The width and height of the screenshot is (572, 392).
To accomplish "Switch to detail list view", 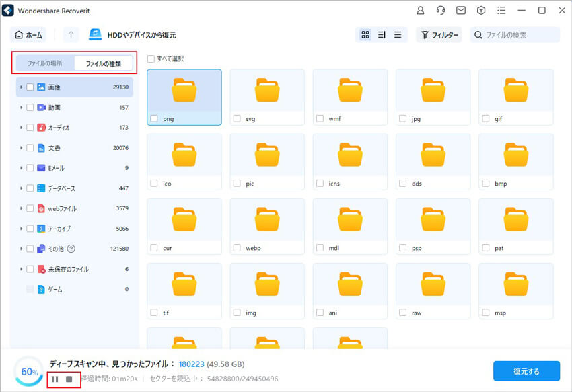I will pos(382,35).
